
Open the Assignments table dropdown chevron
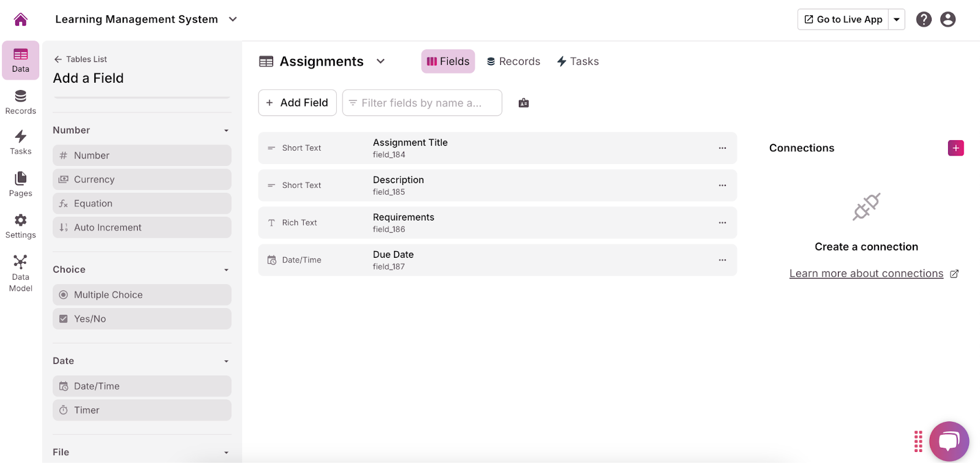[x=380, y=61]
